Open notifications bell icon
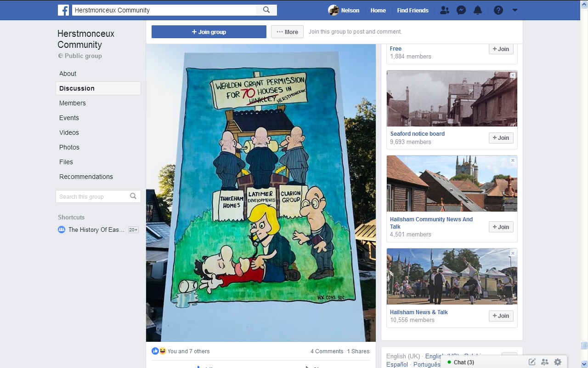The image size is (588, 368). click(478, 10)
